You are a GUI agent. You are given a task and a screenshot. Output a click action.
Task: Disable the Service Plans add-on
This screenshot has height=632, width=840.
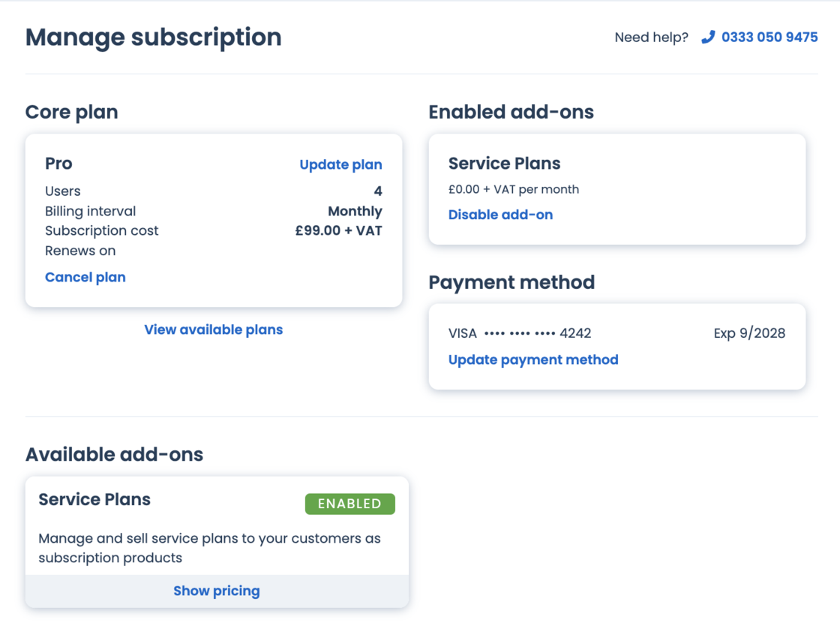pyautogui.click(x=500, y=215)
